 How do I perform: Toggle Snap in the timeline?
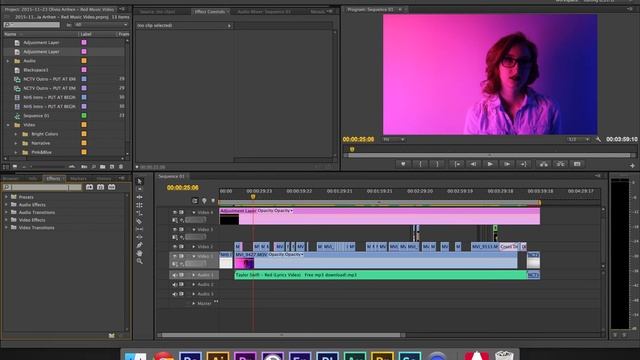tap(195, 200)
